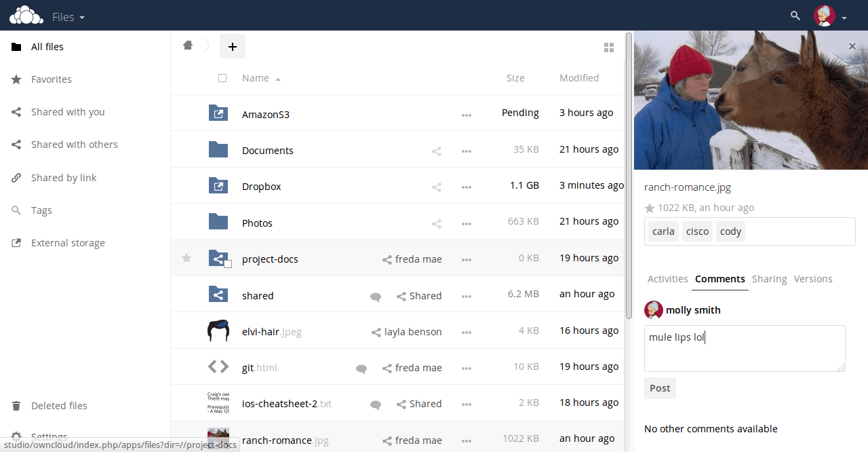The width and height of the screenshot is (868, 452).
Task: Star the project-docs folder as favorite
Action: pyautogui.click(x=186, y=259)
